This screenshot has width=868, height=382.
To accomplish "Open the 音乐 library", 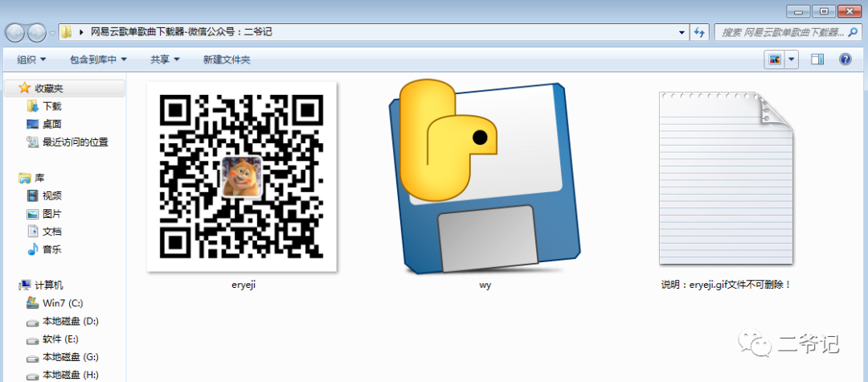I will click(x=52, y=249).
